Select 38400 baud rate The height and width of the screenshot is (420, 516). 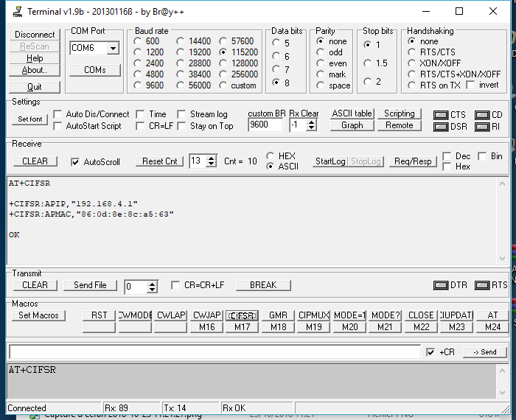[x=180, y=74]
